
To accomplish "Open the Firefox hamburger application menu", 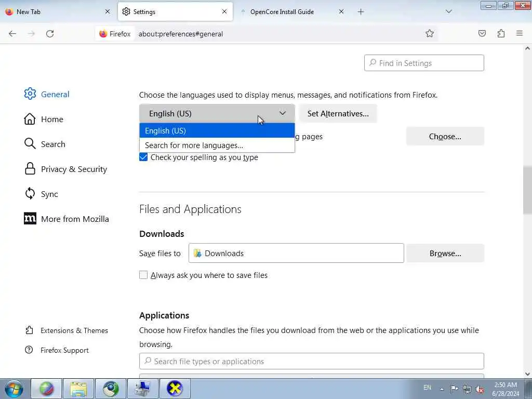I will pos(520,33).
